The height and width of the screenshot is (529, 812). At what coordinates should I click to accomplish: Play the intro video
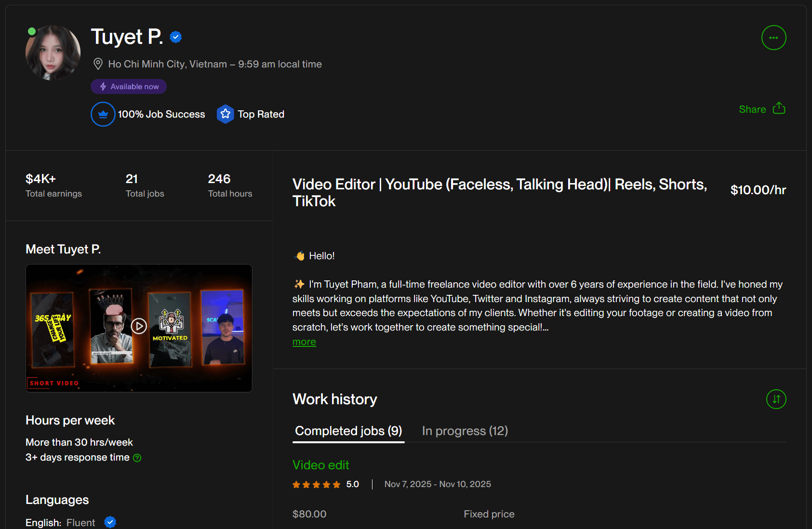[139, 326]
